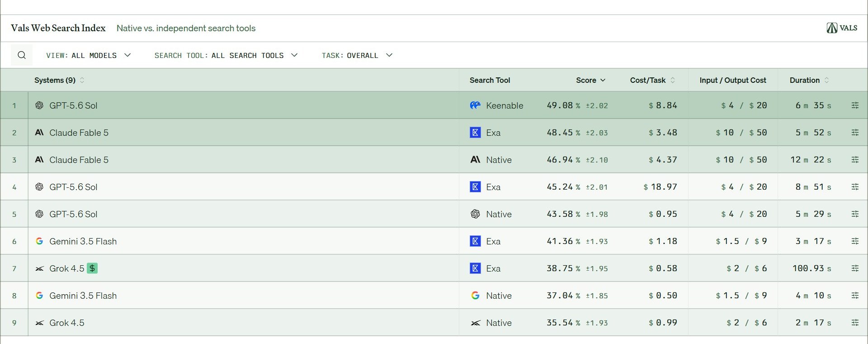Click the Keenable search tool icon
Screen dimensions: 868x344
pos(475,105)
